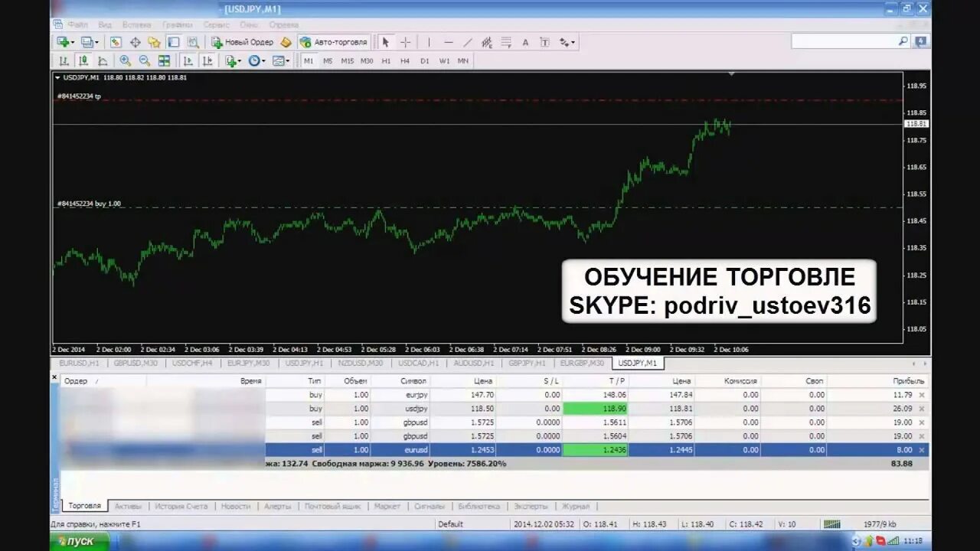Viewport: 980px width, 551px height.
Task: Toggle the chart shift option
Action: 207,60
